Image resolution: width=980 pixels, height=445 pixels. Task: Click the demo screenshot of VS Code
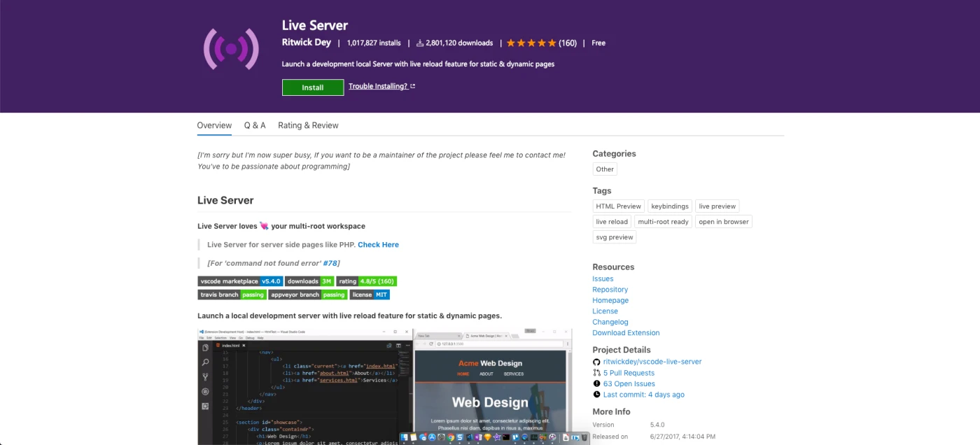[x=384, y=386]
